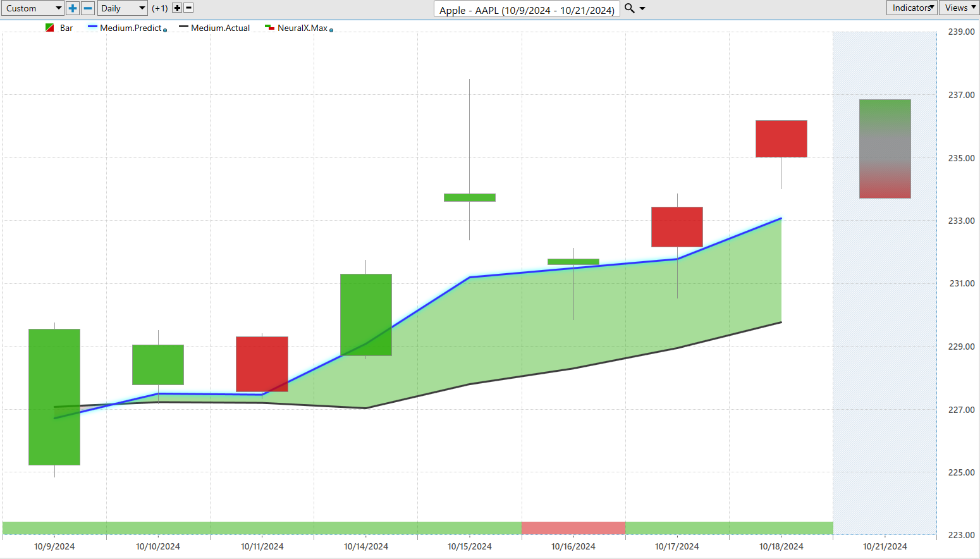Click the magnifying glass search icon
This screenshot has height=559, width=980.
coord(629,8)
